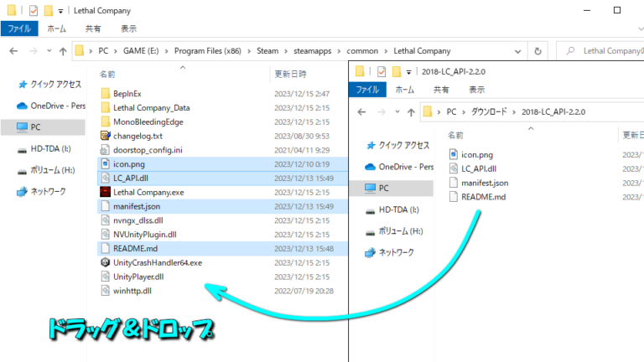The image size is (644, 362).
Task: Click the search magnifier icon in Lethal Company window
Action: click(x=570, y=51)
